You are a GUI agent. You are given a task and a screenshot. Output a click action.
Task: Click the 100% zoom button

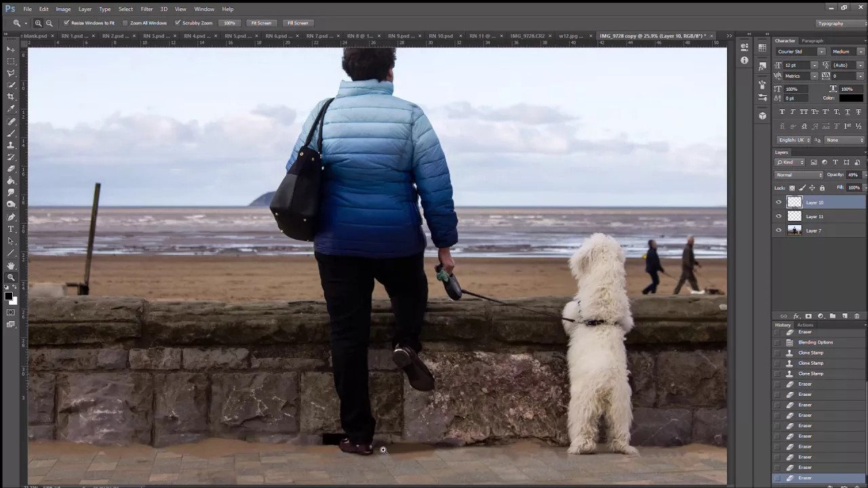coord(230,23)
